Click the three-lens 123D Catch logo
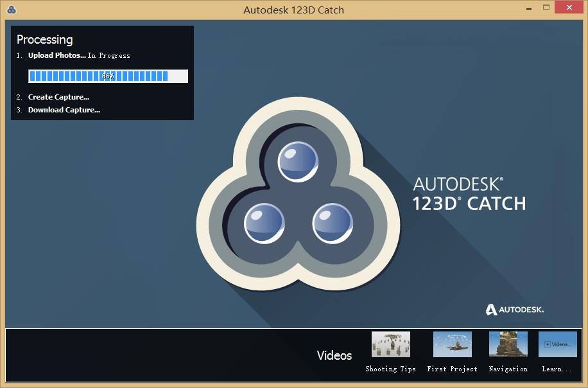 click(x=298, y=194)
